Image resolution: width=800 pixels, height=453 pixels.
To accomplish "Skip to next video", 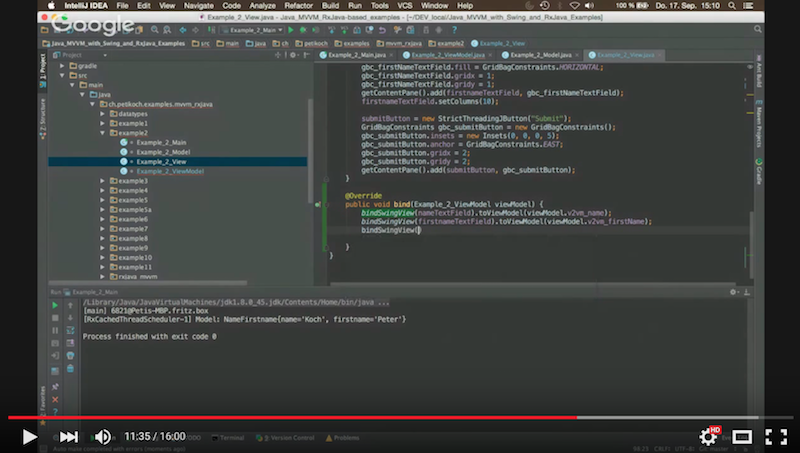I will coord(69,437).
